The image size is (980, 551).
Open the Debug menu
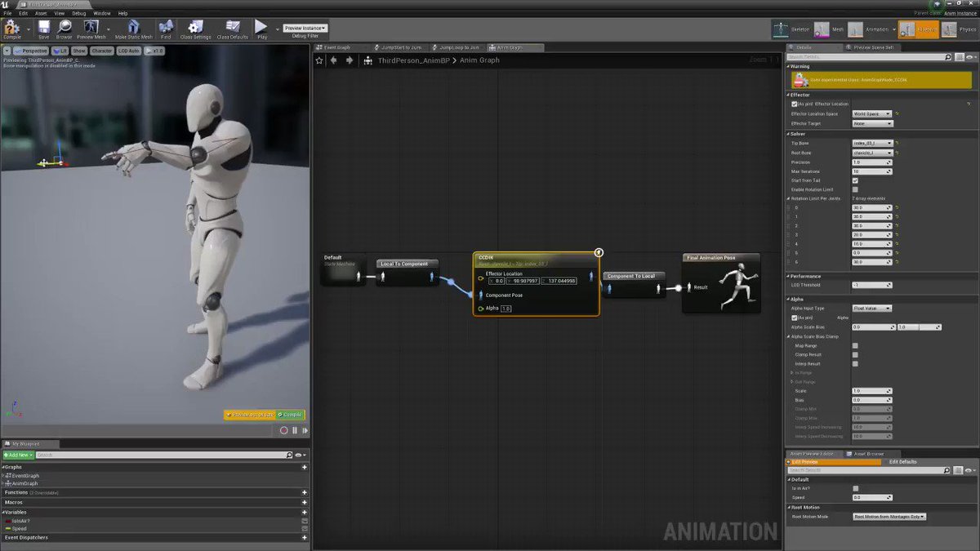[78, 13]
